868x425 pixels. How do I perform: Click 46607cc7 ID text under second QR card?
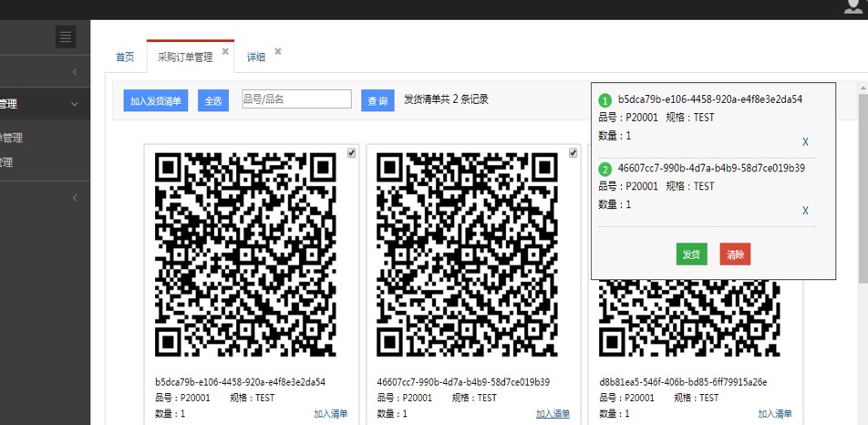click(x=463, y=382)
